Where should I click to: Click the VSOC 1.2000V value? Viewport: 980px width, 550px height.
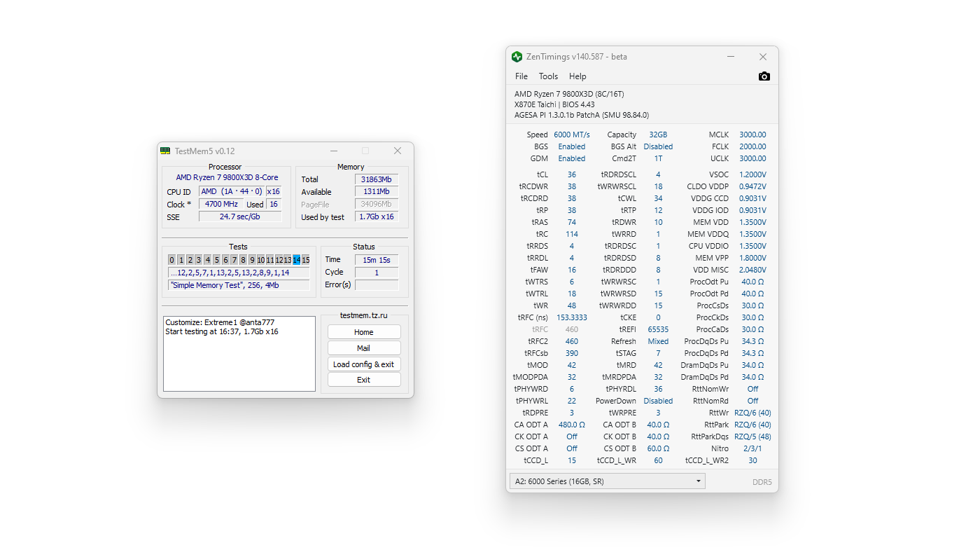coord(752,174)
